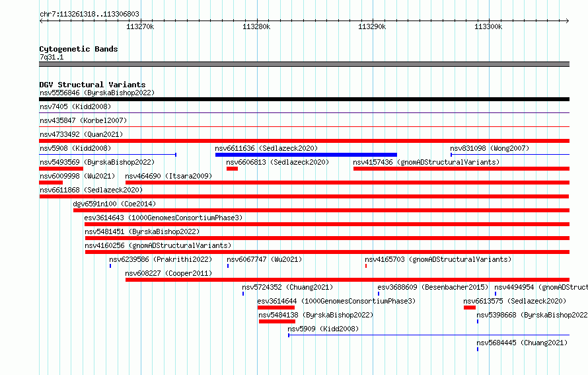Viewport: 588px width, 375px height.
Task: Click the 113280k ruler tick label
Action: pos(256,26)
